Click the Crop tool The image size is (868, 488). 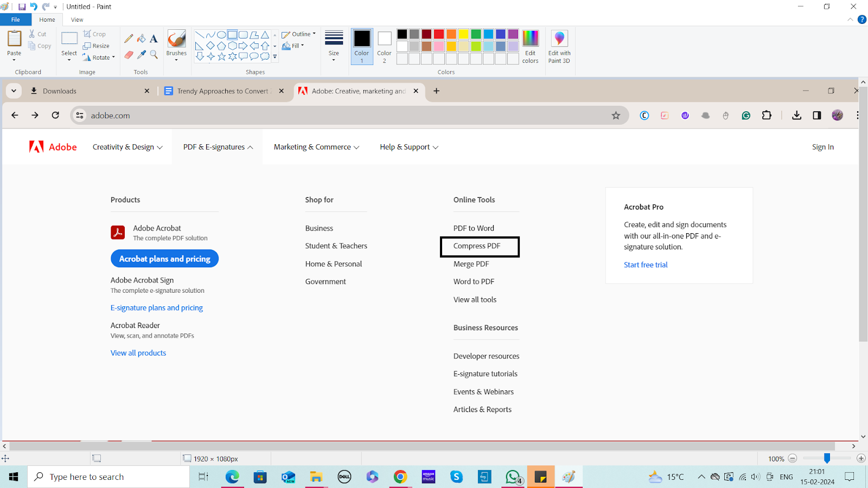(95, 34)
